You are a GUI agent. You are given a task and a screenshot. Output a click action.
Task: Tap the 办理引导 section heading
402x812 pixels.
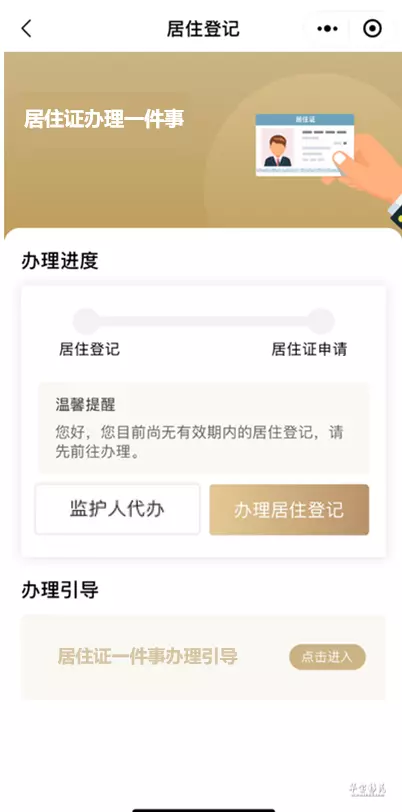tap(60, 589)
